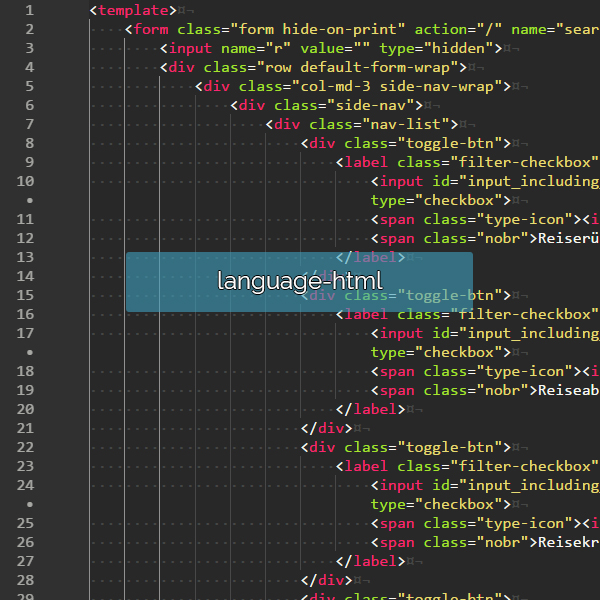Click the input id attribute on line 17
Screen dimensions: 600x600
pyautogui.click(x=516, y=333)
